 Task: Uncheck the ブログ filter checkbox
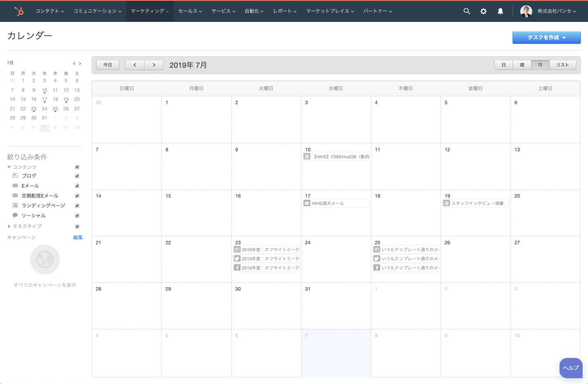(x=77, y=176)
